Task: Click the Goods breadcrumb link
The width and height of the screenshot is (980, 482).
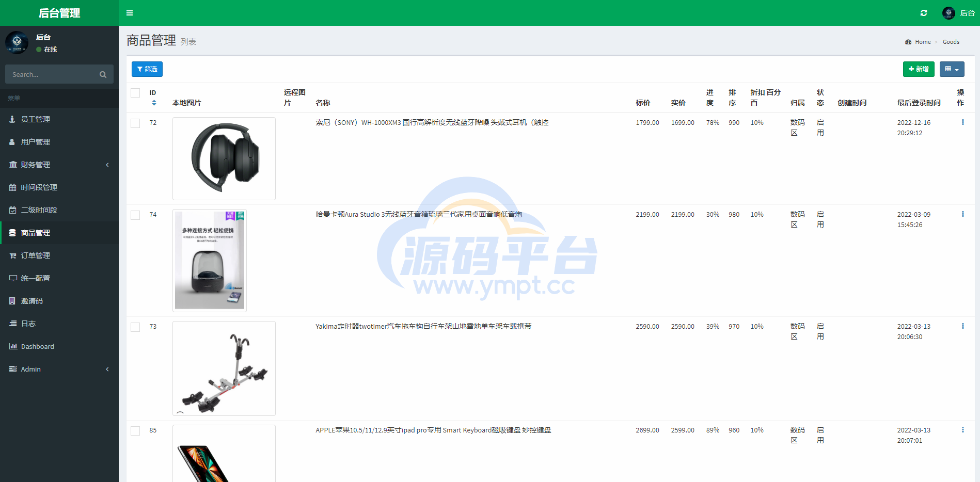Action: [x=951, y=42]
